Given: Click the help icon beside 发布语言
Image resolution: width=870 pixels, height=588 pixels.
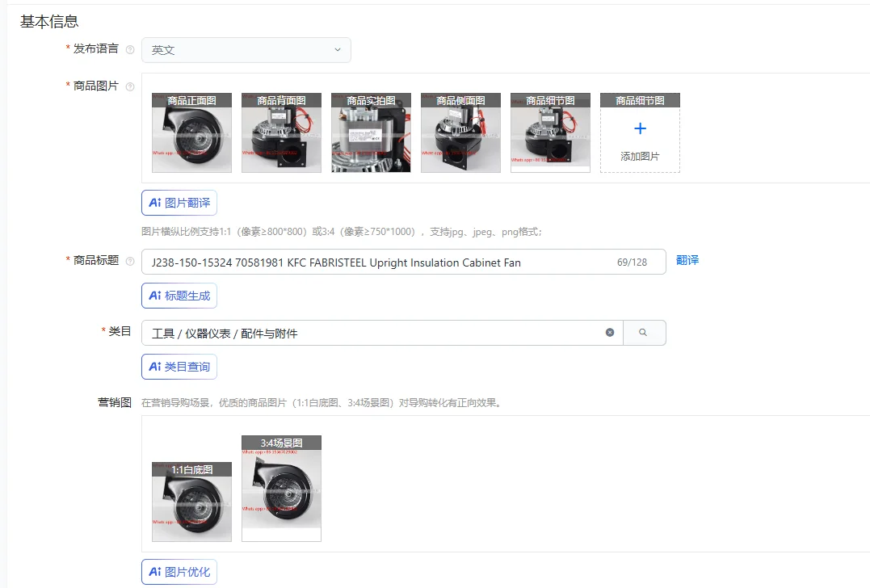Looking at the screenshot, I should click(130, 49).
